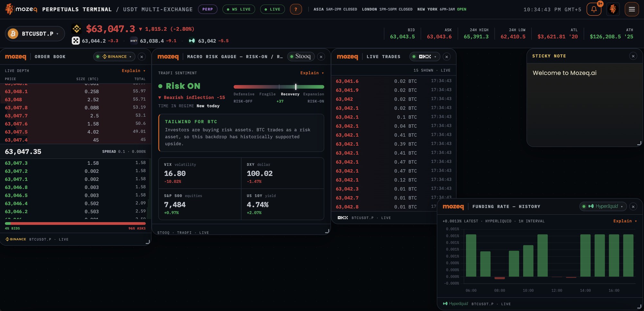Click the mozeq logo in Order Book panel

tap(15, 57)
